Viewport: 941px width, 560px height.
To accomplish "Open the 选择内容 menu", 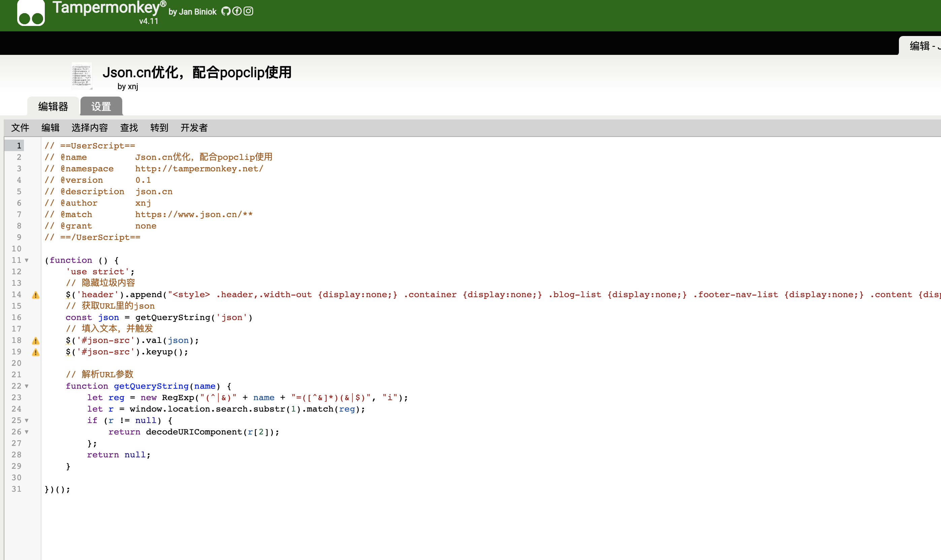I will [x=90, y=128].
